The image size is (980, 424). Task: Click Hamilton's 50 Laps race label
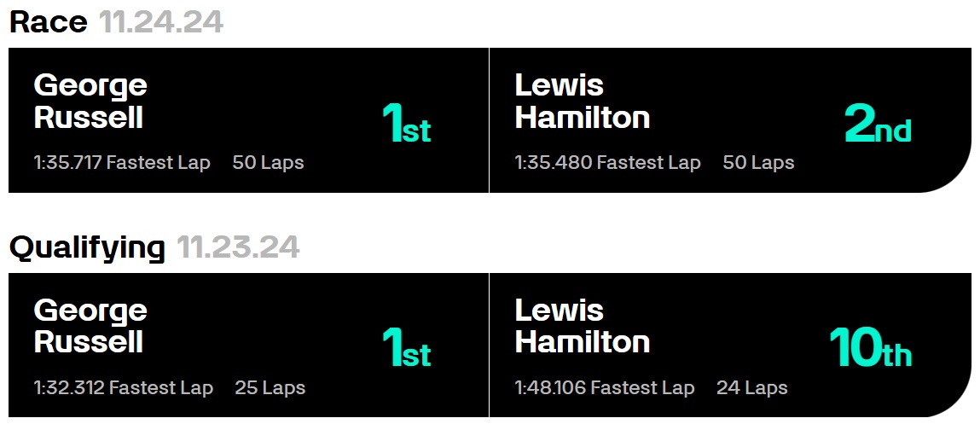[x=759, y=163]
